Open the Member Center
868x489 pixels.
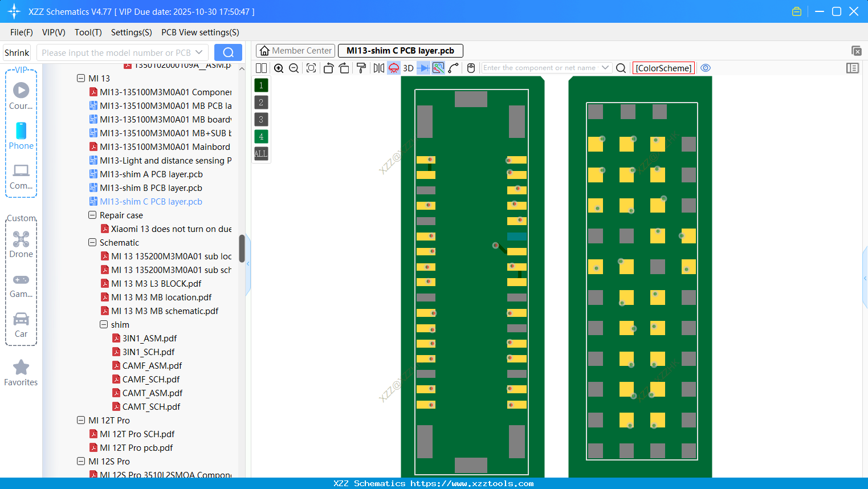[295, 50]
